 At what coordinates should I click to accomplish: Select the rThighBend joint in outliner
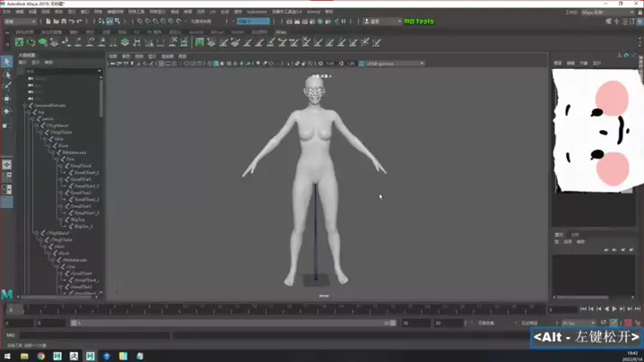[x=57, y=233]
